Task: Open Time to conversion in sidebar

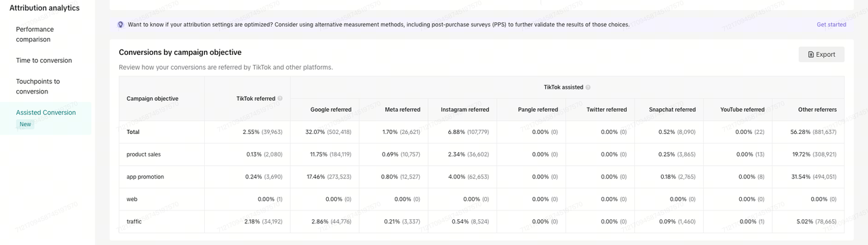Action: click(44, 60)
